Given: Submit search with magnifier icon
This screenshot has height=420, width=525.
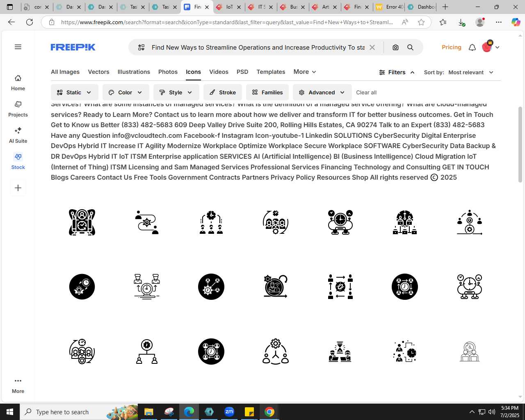Looking at the screenshot, I should [x=410, y=48].
